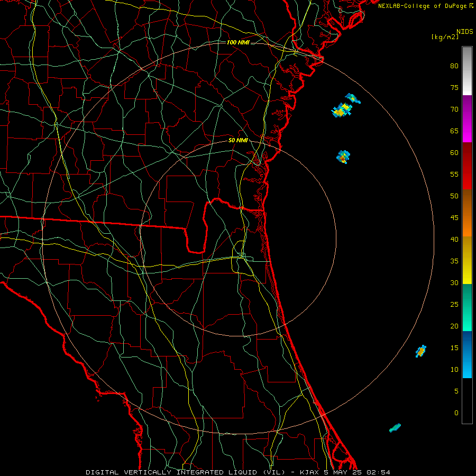This screenshot has height=476, width=476.
Task: Click the 20 value on the scale
Action: [454, 326]
